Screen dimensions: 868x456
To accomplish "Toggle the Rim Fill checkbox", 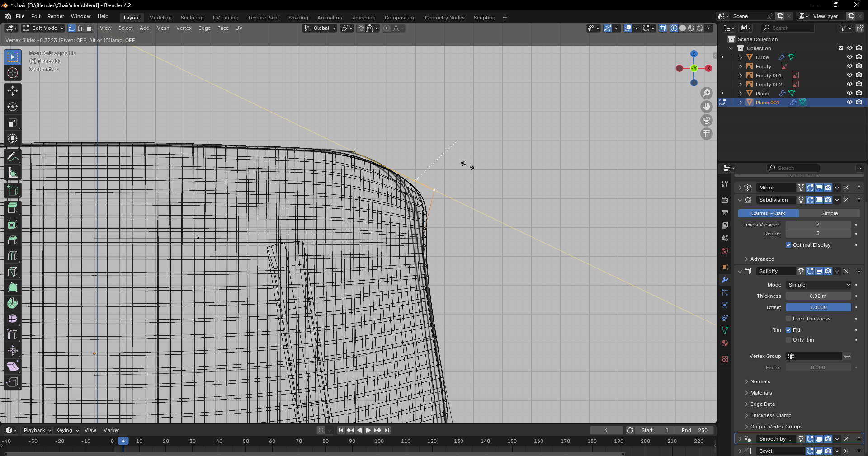I will click(788, 330).
